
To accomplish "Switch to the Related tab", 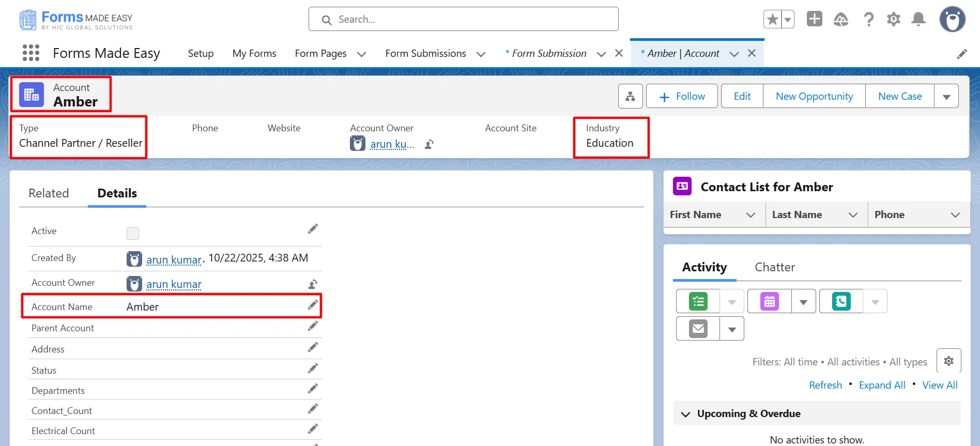I will (49, 193).
